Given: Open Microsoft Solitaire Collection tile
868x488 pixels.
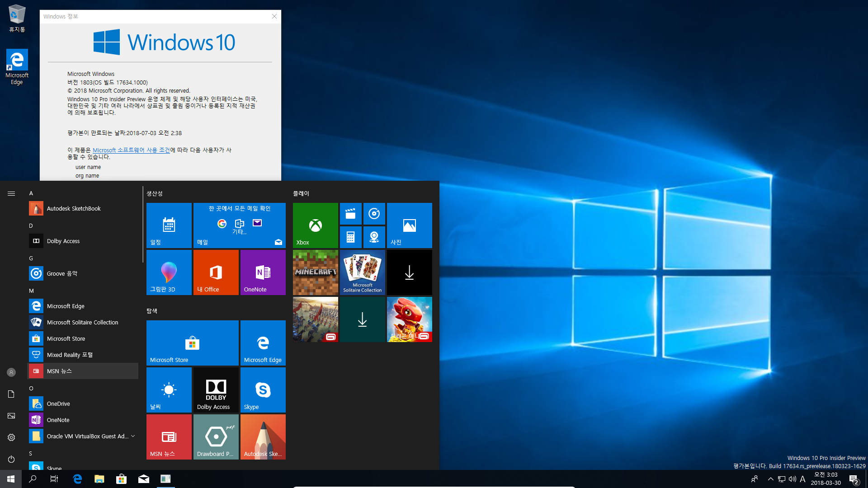Looking at the screenshot, I should (x=363, y=272).
